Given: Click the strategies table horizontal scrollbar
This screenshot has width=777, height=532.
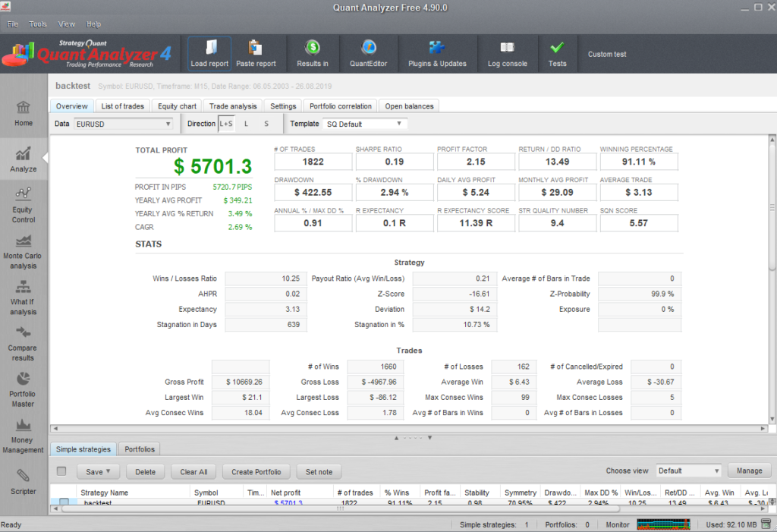Looking at the screenshot, I should pos(341,508).
